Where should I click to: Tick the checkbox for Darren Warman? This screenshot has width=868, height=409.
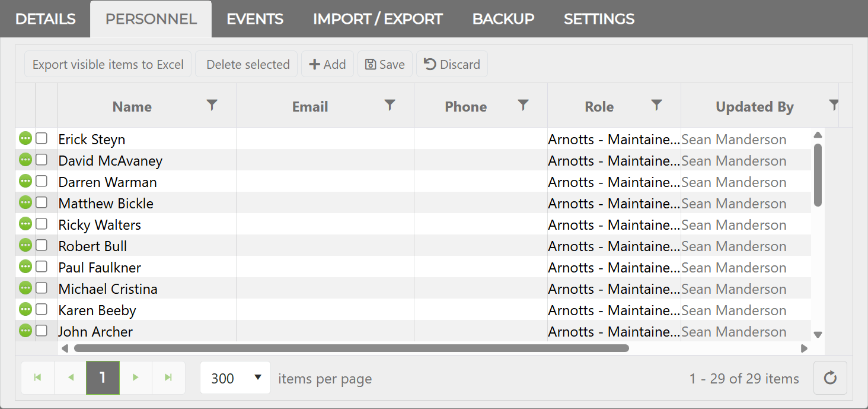pos(42,181)
